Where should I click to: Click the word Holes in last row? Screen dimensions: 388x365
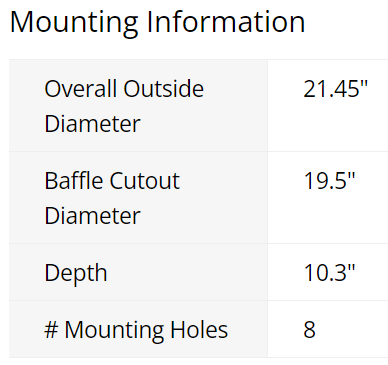(x=199, y=330)
